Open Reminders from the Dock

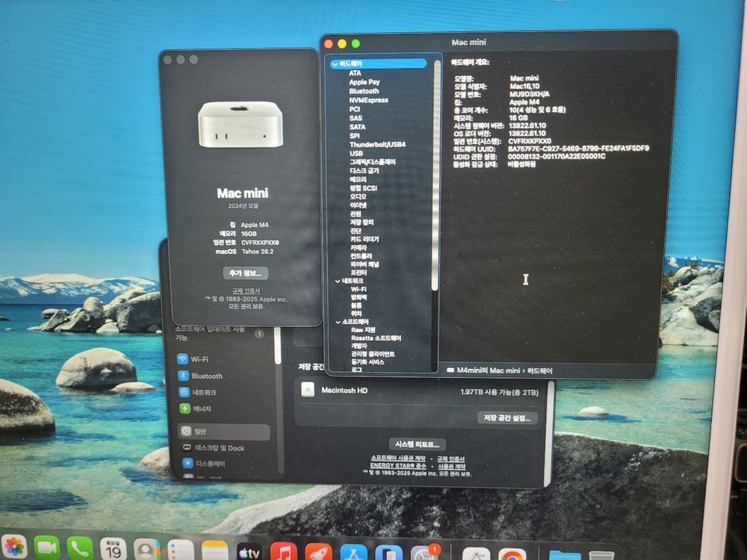pos(181,551)
